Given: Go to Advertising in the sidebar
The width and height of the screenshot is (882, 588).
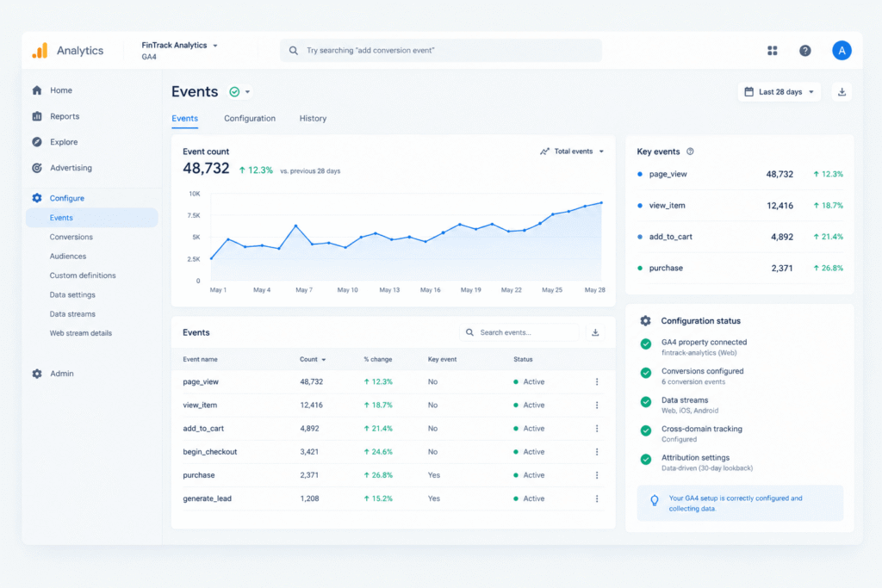Looking at the screenshot, I should pos(71,168).
